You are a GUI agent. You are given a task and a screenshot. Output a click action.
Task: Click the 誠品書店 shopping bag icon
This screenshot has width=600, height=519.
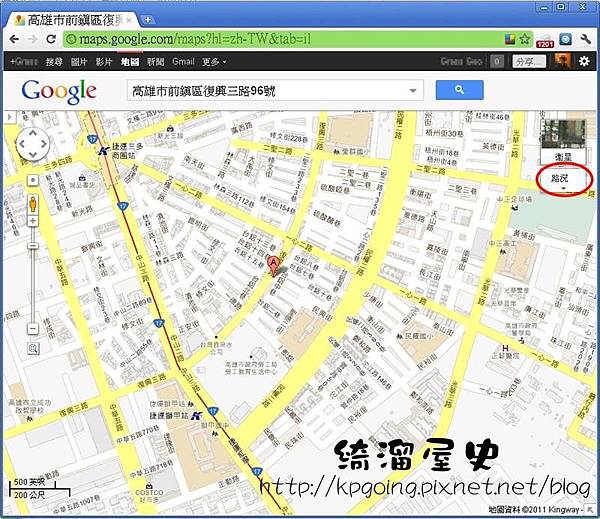[x=82, y=178]
